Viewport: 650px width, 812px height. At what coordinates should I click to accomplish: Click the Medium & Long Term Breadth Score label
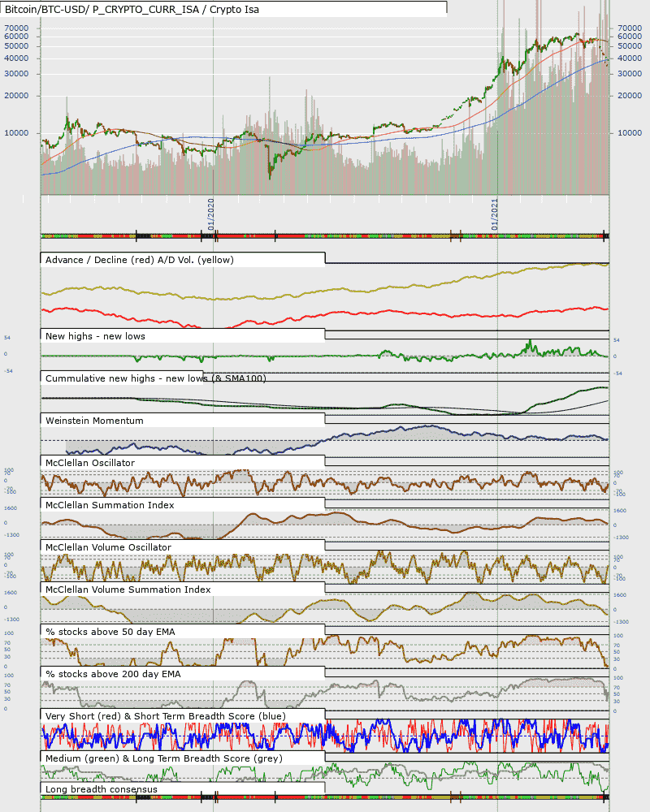click(x=164, y=758)
